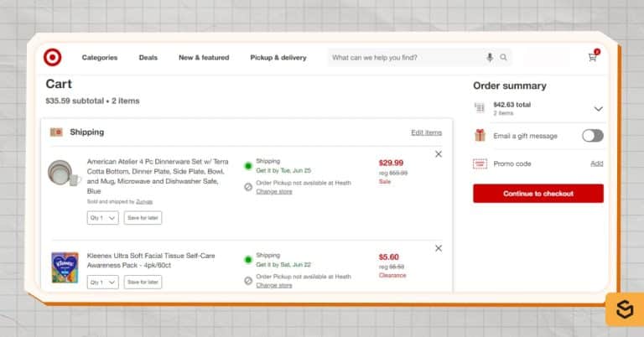
Task: Click the magnifying glass search icon
Action: (503, 58)
